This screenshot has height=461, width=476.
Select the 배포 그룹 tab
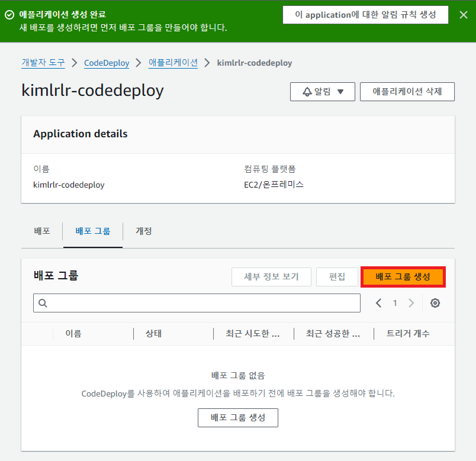point(92,231)
